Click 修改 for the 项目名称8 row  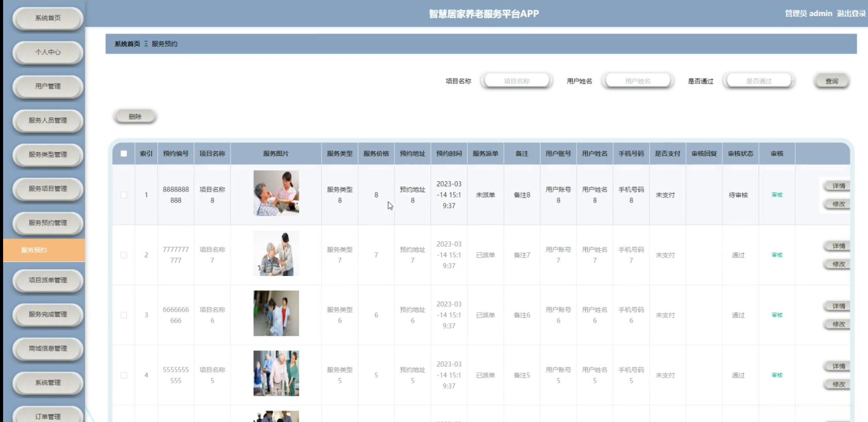[x=838, y=204]
